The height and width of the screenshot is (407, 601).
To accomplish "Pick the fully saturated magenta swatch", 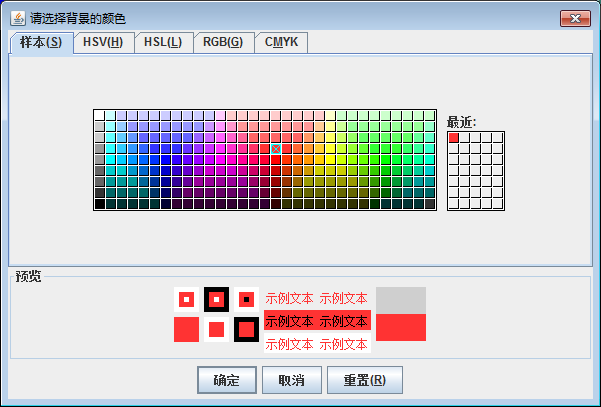I will pos(221,159).
